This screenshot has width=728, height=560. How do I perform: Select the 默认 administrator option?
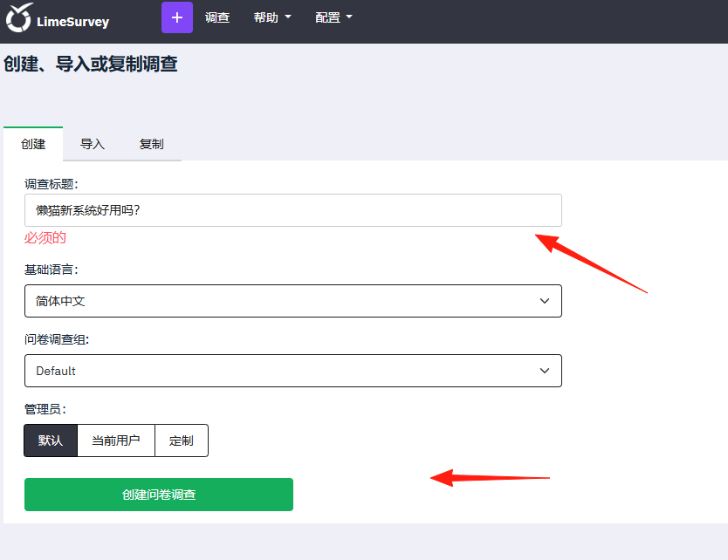point(51,440)
